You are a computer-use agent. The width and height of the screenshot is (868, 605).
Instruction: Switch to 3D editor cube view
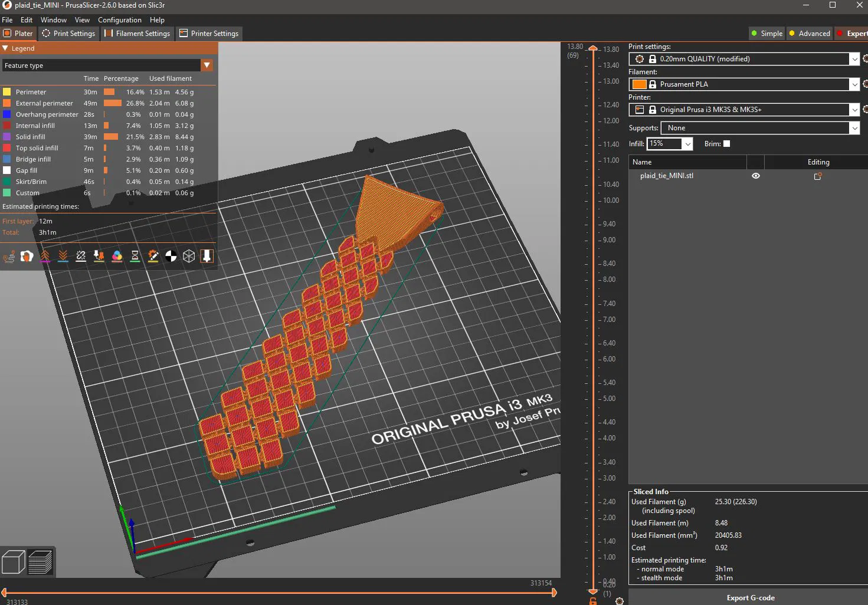coord(13,562)
